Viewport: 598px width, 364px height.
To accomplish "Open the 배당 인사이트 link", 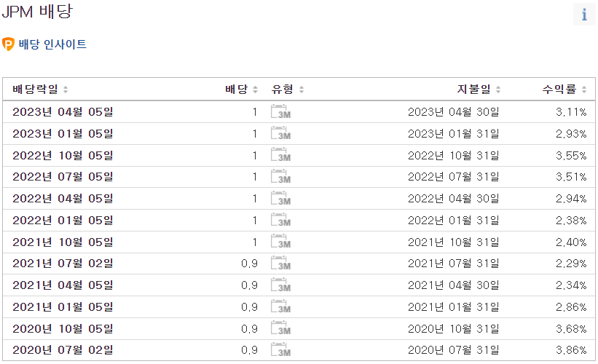I will [x=52, y=44].
